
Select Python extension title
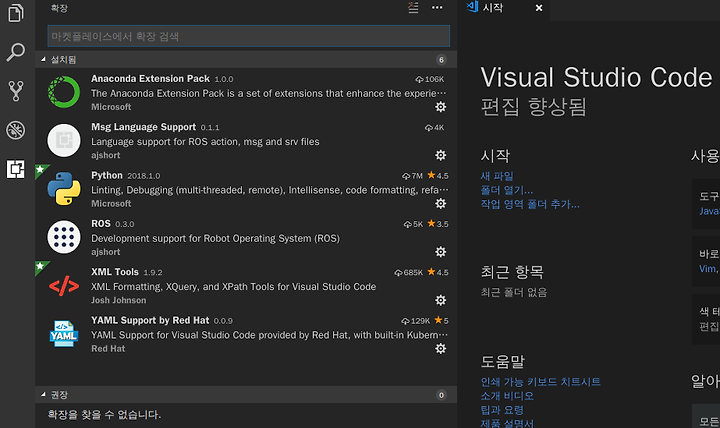(107, 175)
